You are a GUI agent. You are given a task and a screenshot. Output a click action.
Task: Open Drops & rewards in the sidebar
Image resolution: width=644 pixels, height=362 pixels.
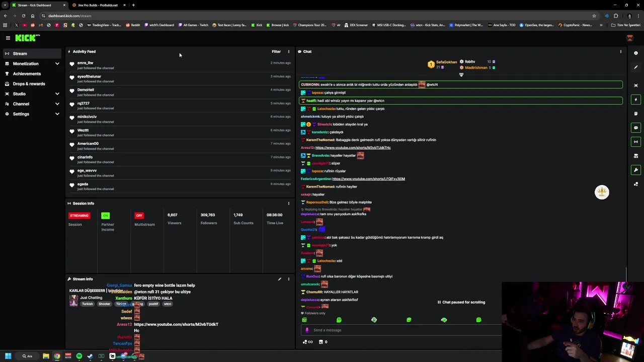(x=32, y=84)
